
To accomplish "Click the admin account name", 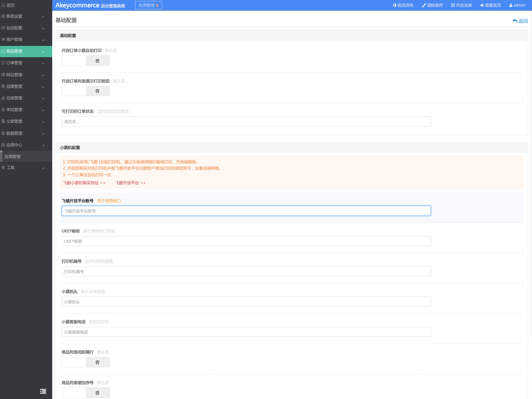I will click(x=519, y=5).
